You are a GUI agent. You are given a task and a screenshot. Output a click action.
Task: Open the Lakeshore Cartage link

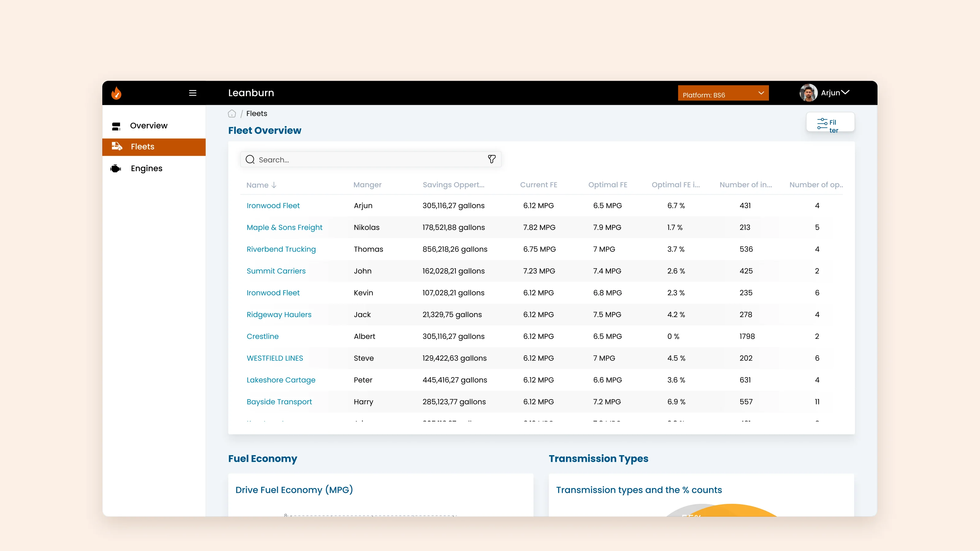click(x=281, y=380)
